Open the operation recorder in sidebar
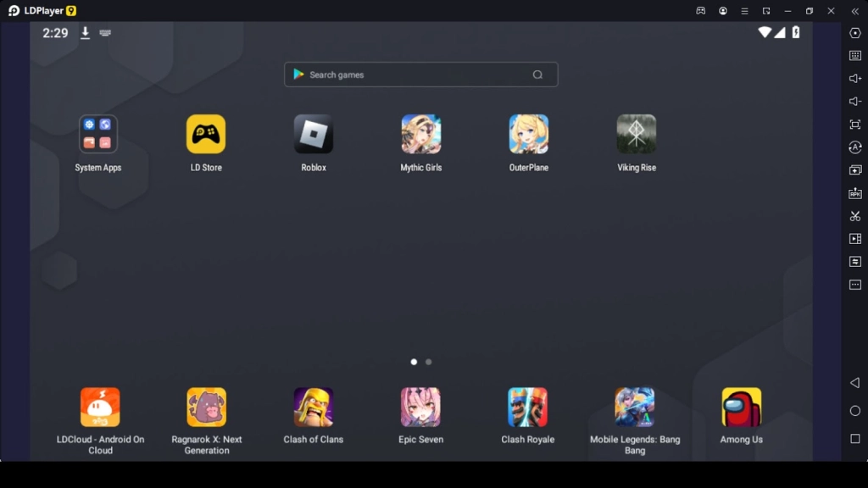The image size is (868, 488). pos(855,261)
